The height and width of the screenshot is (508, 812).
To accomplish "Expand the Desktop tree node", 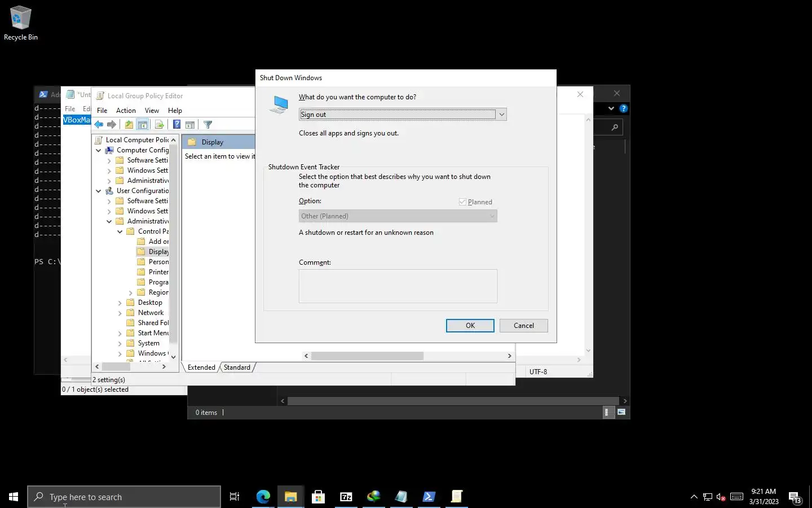I will (x=120, y=303).
